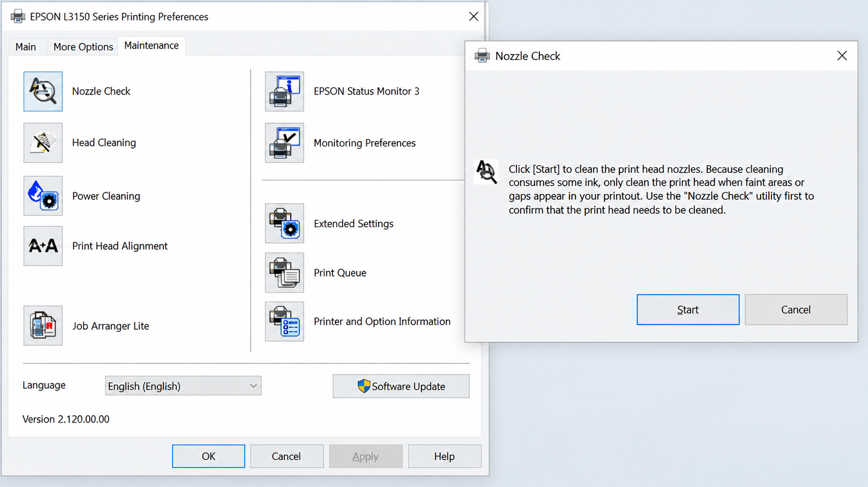Viewport: 868px width, 487px height.
Task: Click the 'Print Queue' label
Action: [340, 273]
